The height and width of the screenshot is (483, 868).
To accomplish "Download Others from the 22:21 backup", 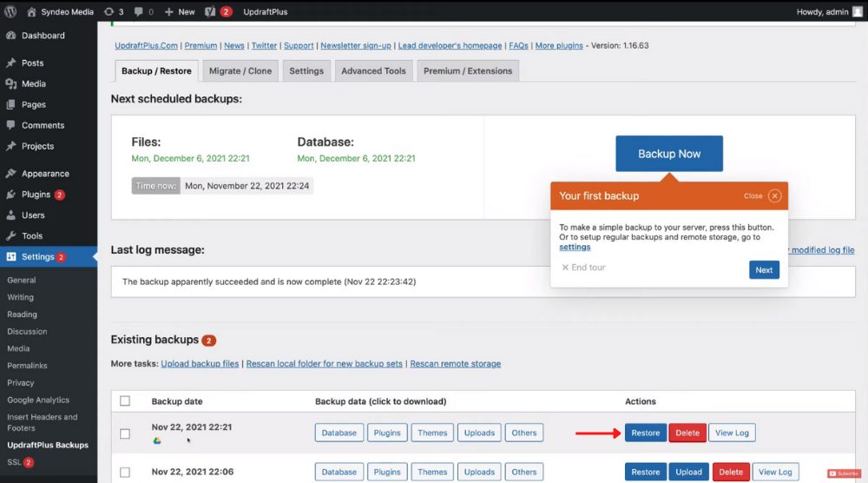I will [x=523, y=433].
